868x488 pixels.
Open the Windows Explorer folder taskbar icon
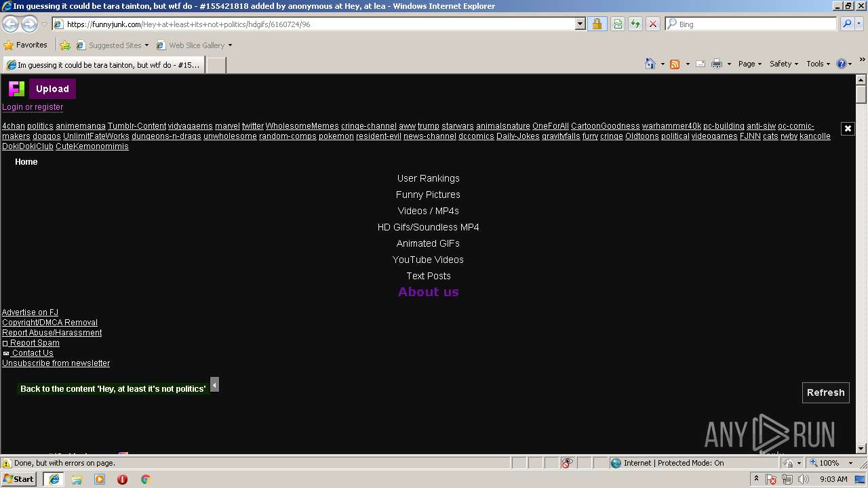coord(77,479)
